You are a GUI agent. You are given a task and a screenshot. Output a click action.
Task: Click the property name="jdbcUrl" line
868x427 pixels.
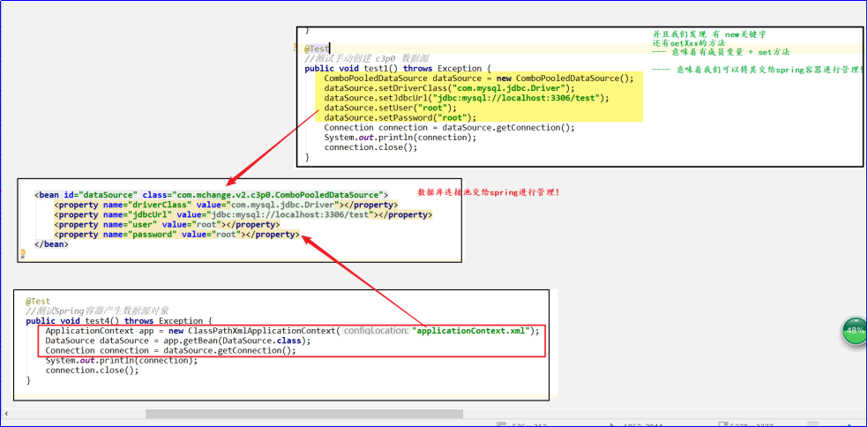click(243, 215)
